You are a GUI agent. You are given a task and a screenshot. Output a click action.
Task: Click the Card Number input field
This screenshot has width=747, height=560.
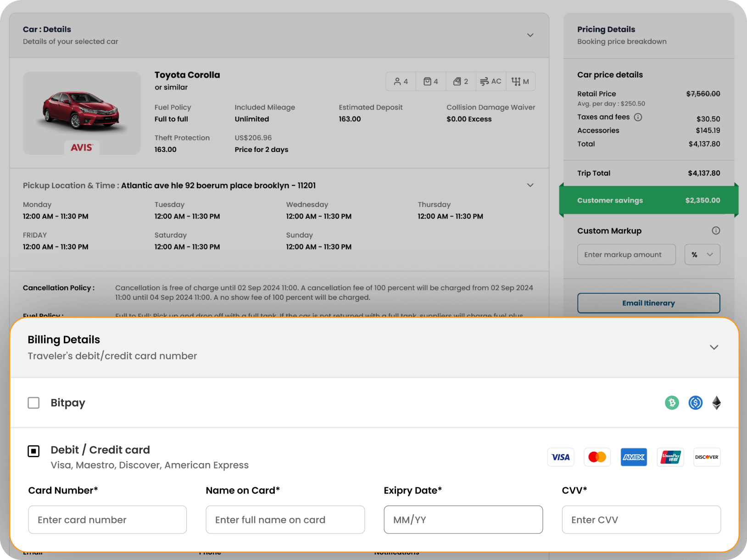click(107, 520)
